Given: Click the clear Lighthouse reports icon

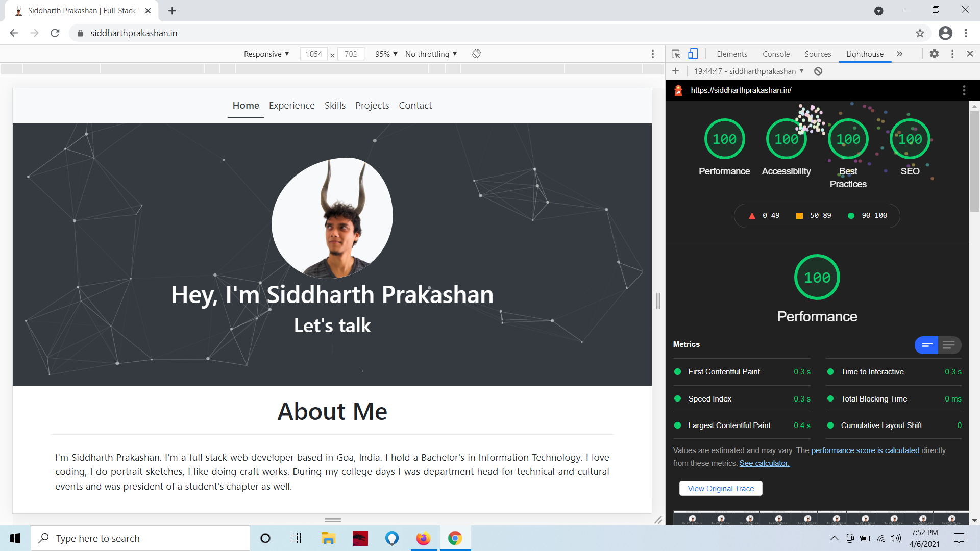Looking at the screenshot, I should tap(819, 71).
